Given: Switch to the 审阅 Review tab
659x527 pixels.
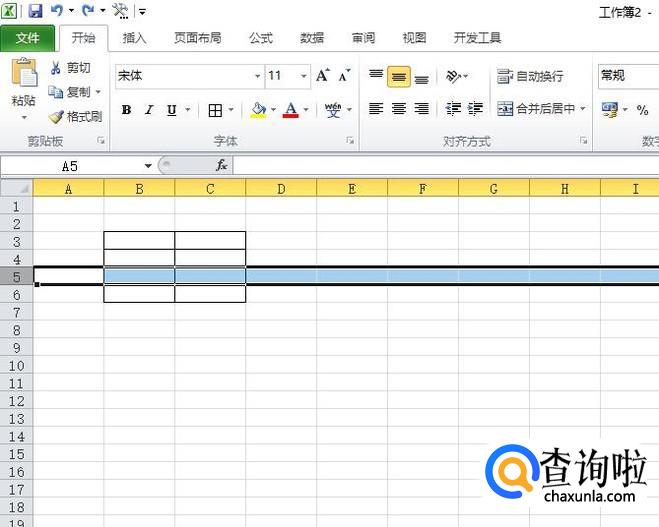Looking at the screenshot, I should 363,38.
